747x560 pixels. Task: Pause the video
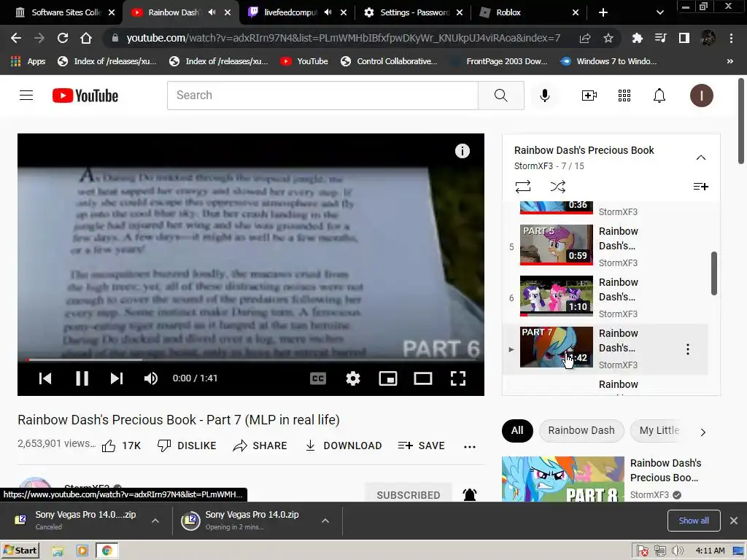pos(82,378)
